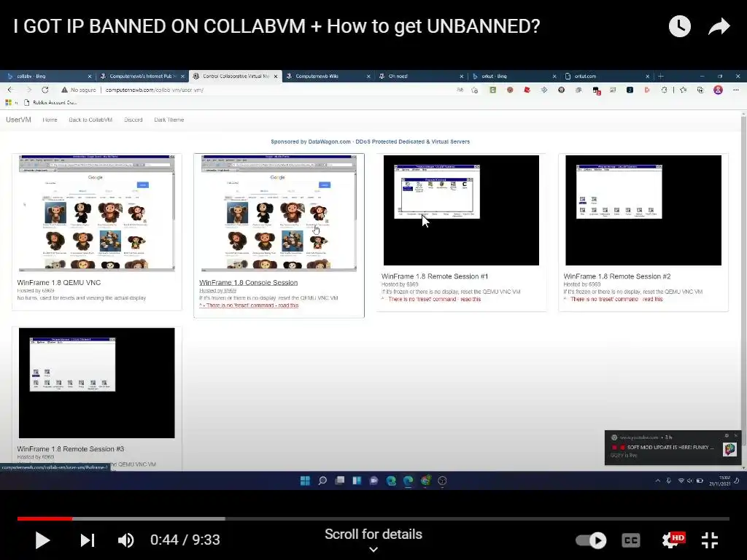Open WinFrame 1.8 Remote Session #2 thumbnail

click(x=643, y=210)
